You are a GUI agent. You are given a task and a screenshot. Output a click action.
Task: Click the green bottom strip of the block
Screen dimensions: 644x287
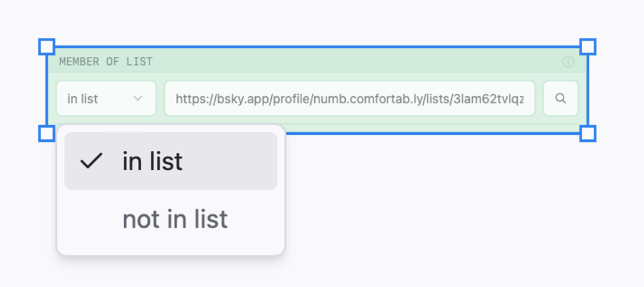pos(435,128)
